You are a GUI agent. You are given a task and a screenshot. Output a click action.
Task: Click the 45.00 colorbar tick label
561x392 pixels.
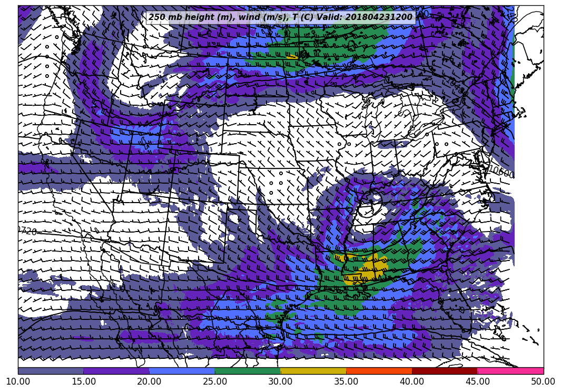pyautogui.click(x=478, y=381)
